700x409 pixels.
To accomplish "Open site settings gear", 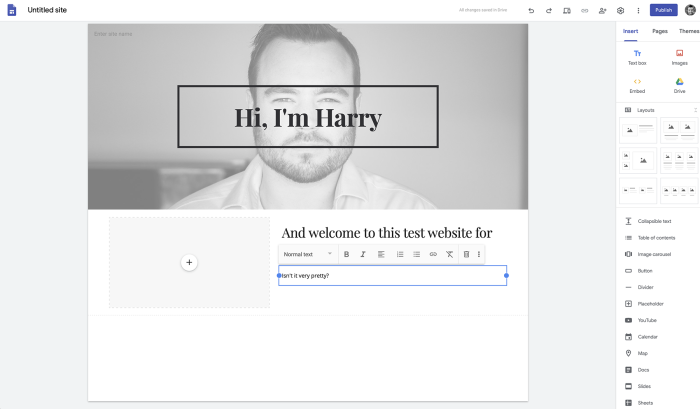I will click(620, 10).
